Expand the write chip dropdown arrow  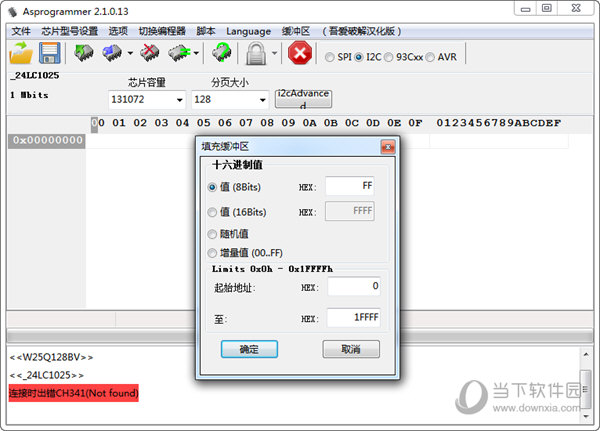[130, 53]
